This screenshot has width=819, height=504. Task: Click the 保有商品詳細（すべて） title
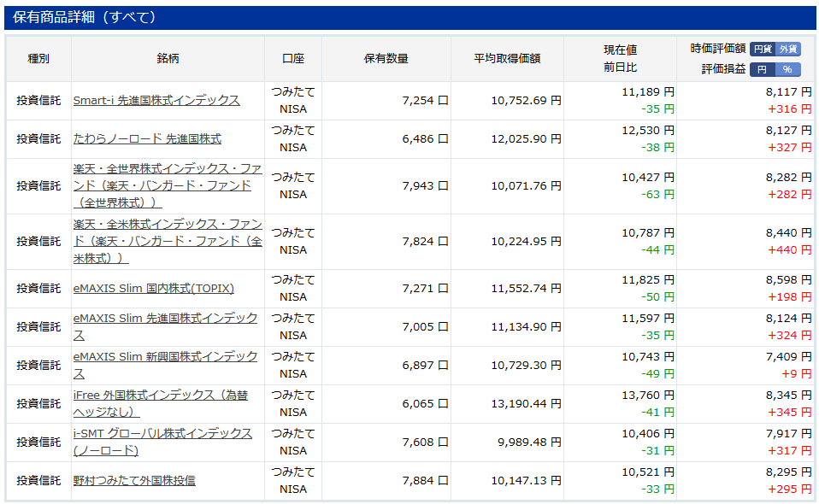(85, 17)
